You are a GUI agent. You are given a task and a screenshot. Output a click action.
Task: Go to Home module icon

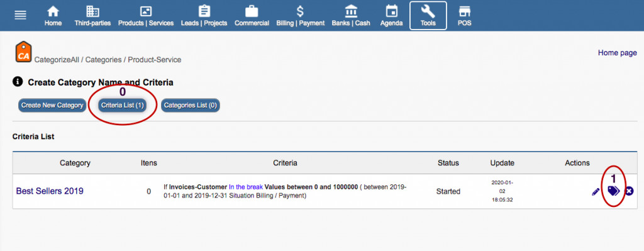pos(53,11)
